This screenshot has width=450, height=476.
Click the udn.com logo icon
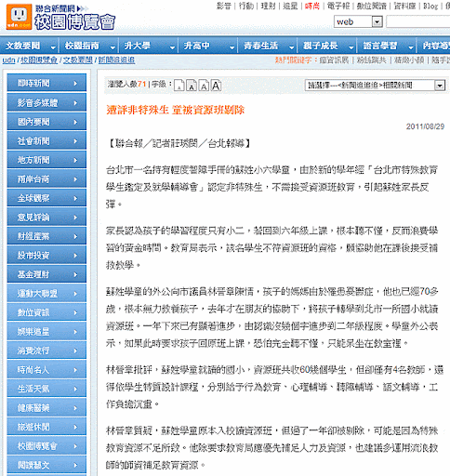[19, 17]
